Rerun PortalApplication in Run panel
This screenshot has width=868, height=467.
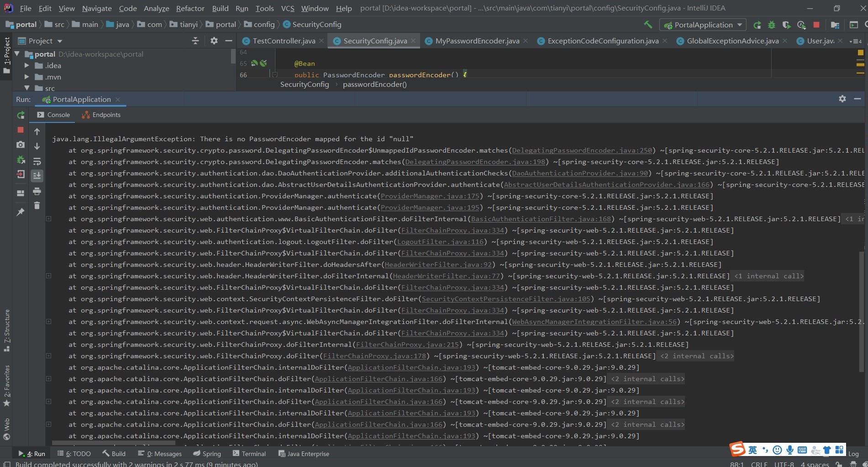point(21,115)
